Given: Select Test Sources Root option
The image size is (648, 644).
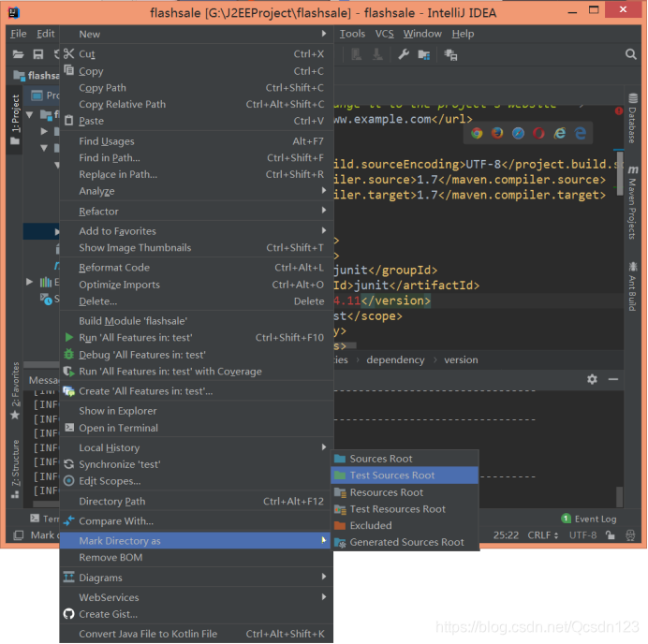Looking at the screenshot, I should tap(405, 476).
